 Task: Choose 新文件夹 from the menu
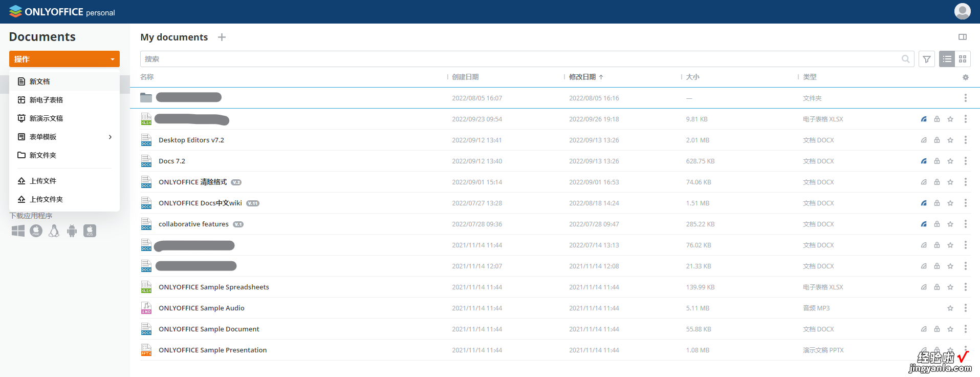64,155
